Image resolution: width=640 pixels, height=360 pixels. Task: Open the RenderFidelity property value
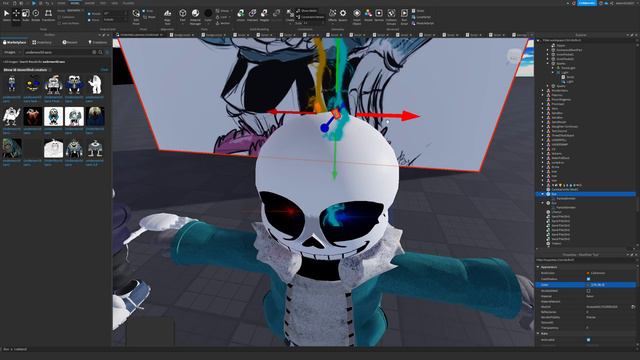(611, 317)
